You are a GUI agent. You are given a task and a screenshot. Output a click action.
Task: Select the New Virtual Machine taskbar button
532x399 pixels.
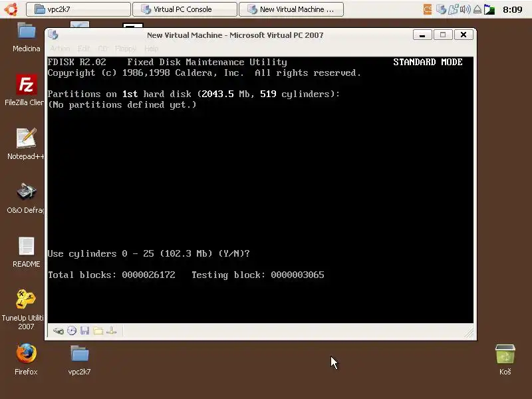(291, 9)
